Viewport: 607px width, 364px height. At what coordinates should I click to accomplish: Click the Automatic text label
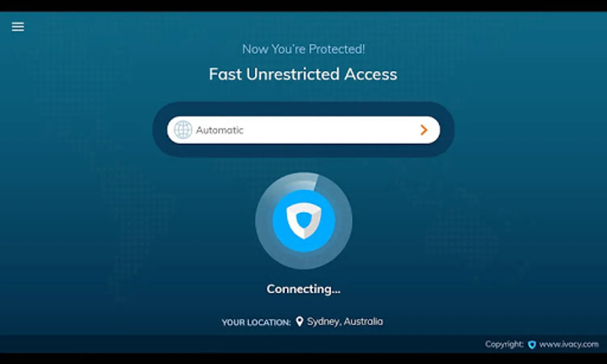tap(220, 130)
